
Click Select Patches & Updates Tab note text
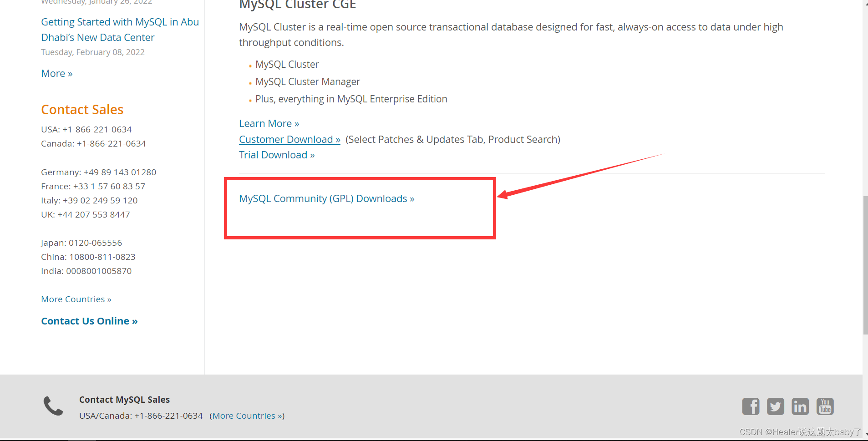pyautogui.click(x=453, y=139)
